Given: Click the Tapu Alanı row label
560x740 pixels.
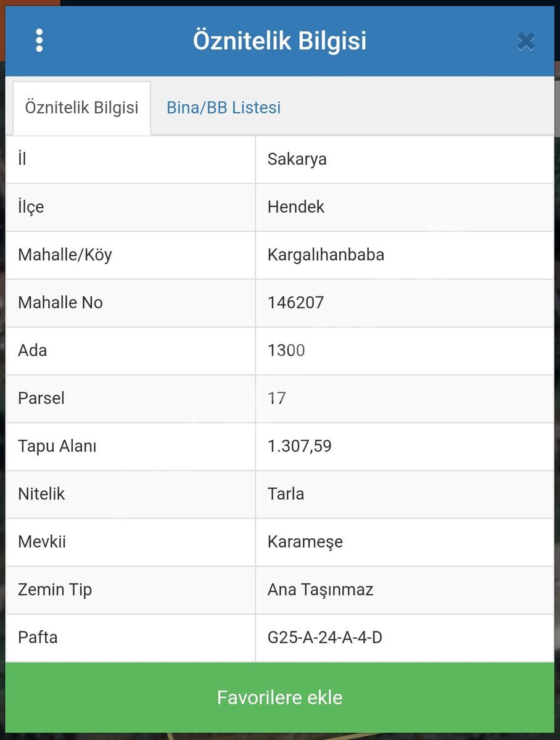Looking at the screenshot, I should pyautogui.click(x=57, y=446).
